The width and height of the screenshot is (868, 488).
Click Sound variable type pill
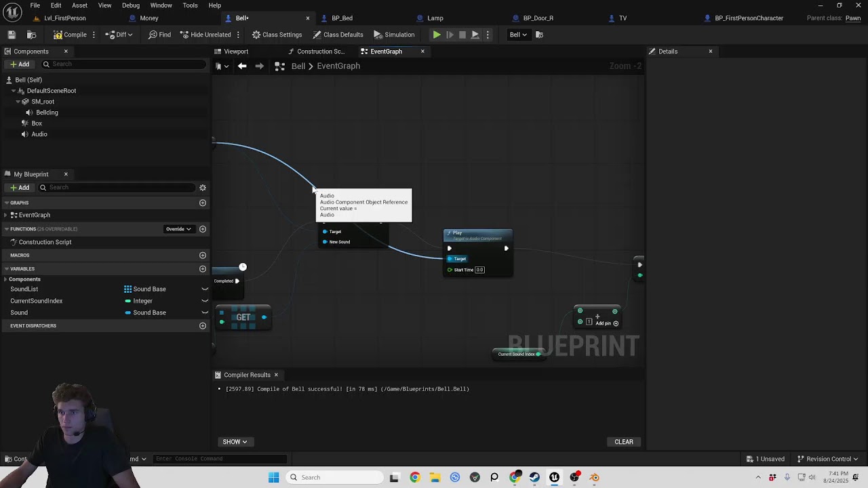(x=128, y=312)
